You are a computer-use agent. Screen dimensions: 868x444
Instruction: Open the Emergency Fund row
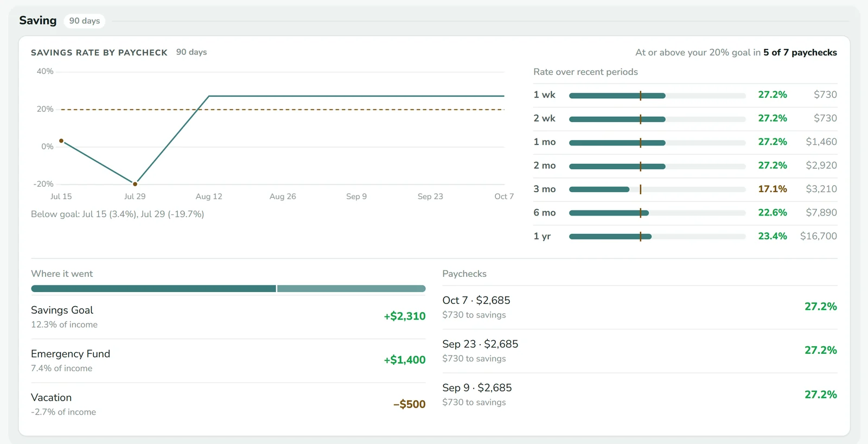point(228,361)
